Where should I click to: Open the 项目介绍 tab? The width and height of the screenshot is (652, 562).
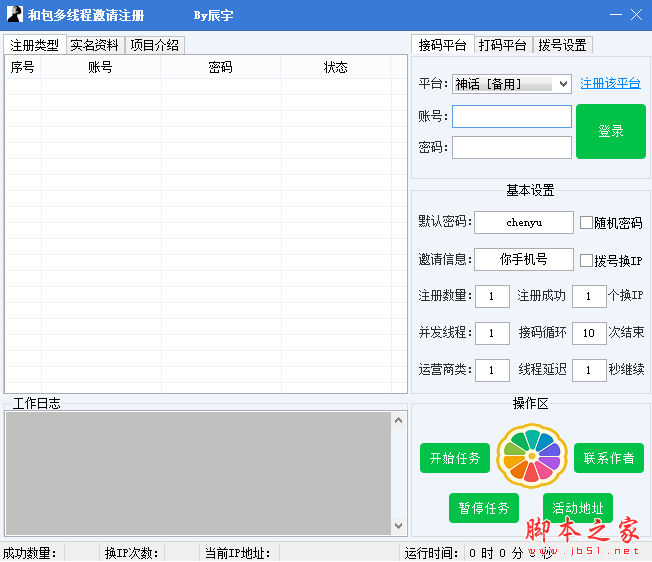click(155, 45)
